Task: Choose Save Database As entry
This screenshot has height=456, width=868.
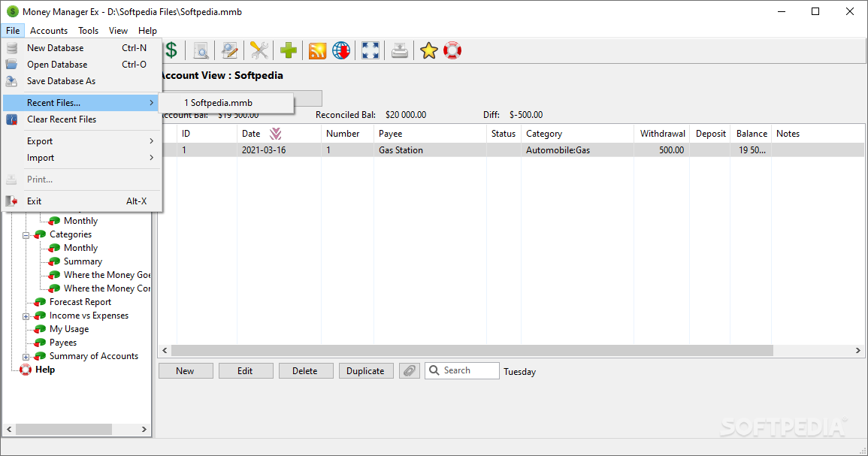Action: [83, 81]
